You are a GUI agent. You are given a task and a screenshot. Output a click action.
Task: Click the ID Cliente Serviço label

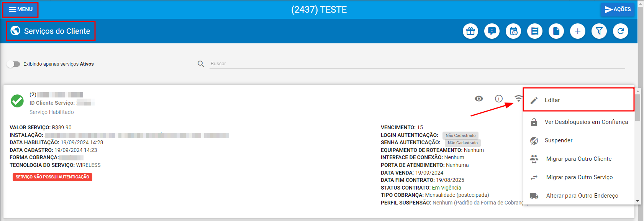coord(52,103)
